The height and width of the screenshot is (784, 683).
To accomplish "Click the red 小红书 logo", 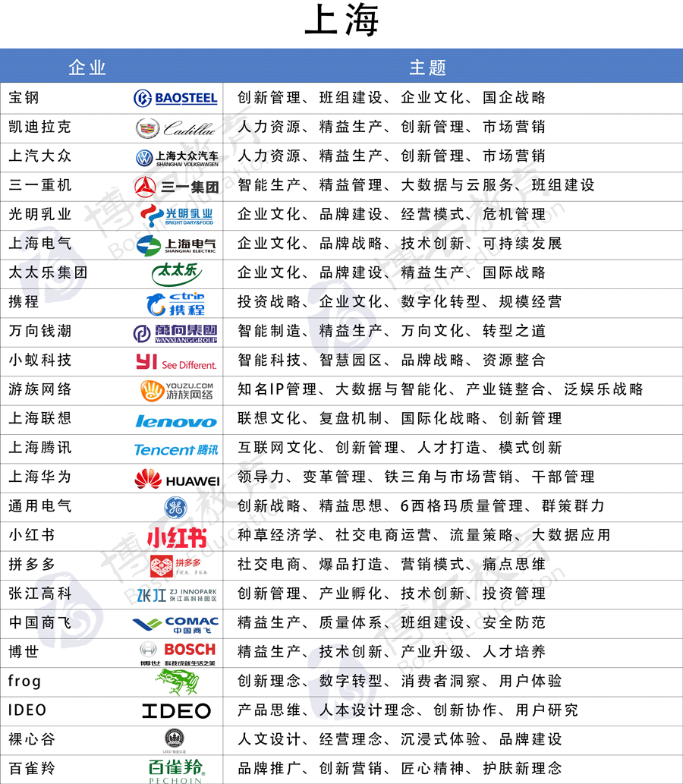I will [x=176, y=537].
